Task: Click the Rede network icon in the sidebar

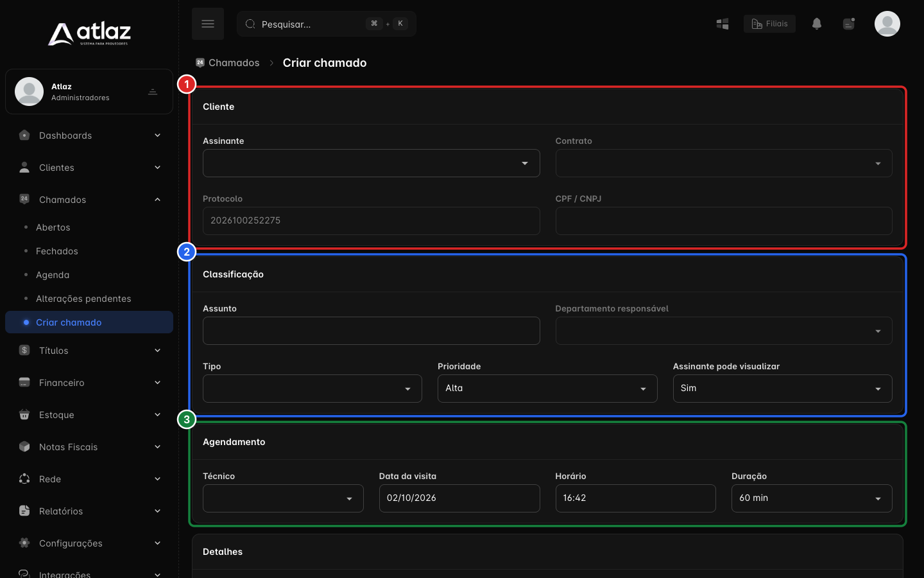Action: point(24,479)
